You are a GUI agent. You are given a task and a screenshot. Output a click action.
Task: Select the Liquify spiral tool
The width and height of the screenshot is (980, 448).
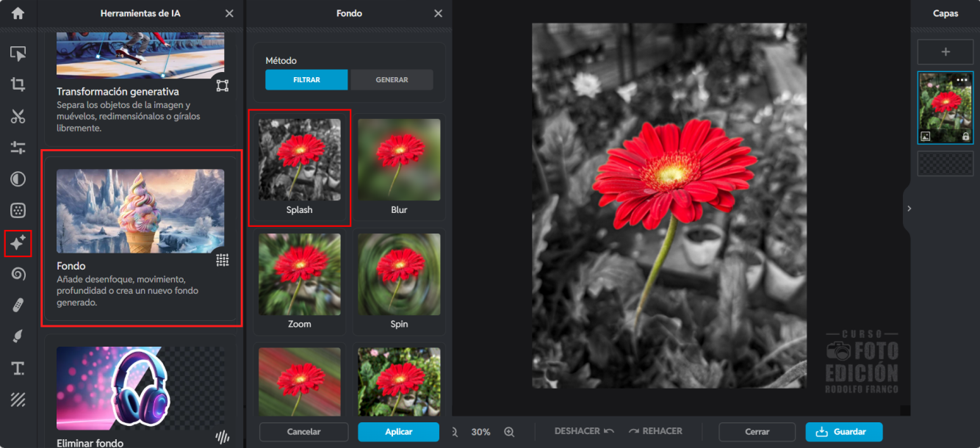[18, 274]
